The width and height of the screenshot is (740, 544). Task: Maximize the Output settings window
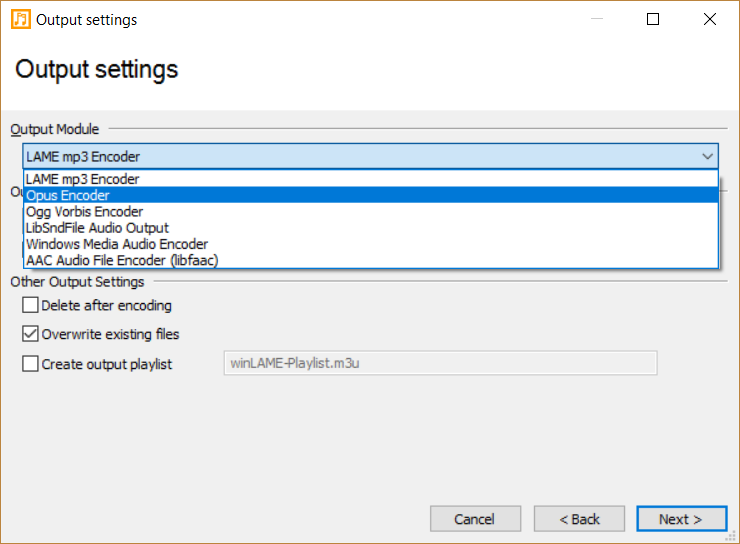point(653,19)
